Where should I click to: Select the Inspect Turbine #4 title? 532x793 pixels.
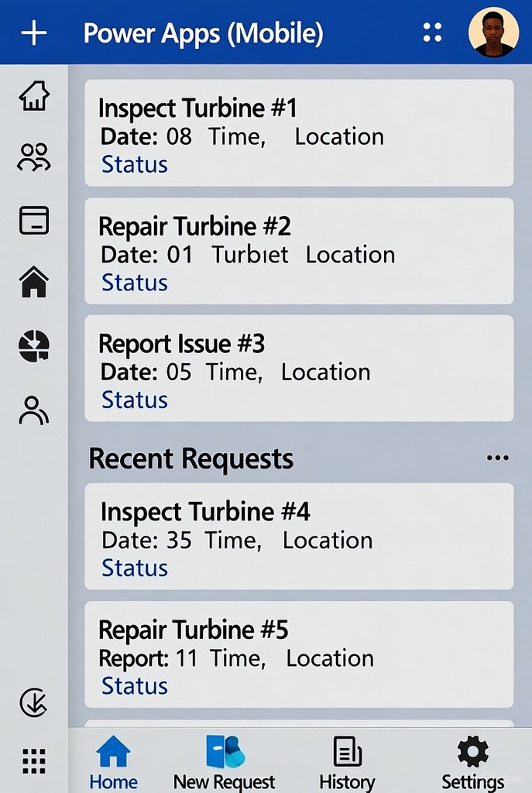pos(204,511)
